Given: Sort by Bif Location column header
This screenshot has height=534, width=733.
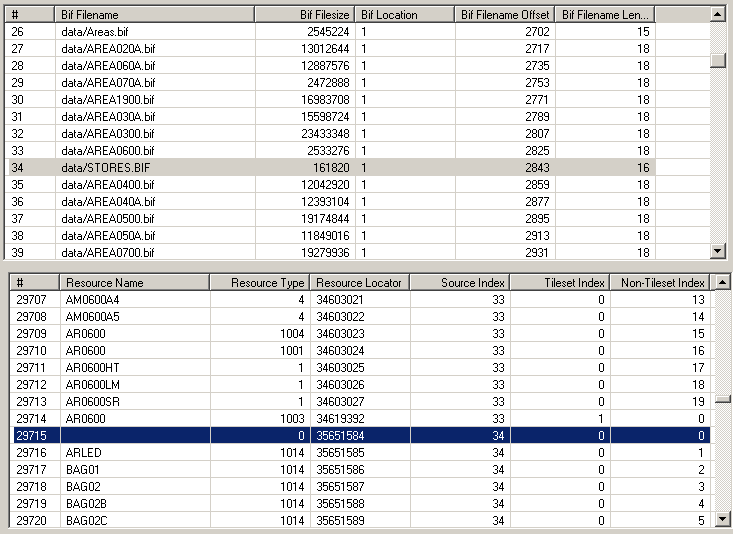Looking at the screenshot, I should point(405,14).
